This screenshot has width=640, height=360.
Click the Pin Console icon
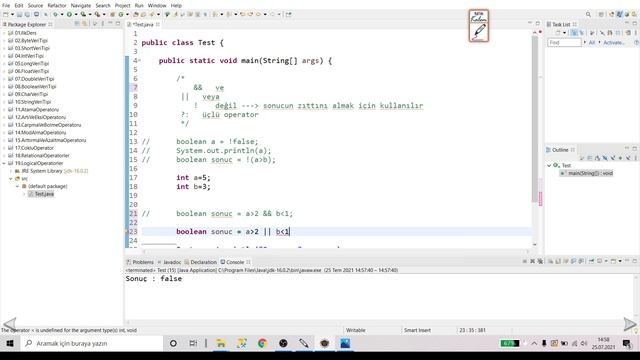[591, 261]
